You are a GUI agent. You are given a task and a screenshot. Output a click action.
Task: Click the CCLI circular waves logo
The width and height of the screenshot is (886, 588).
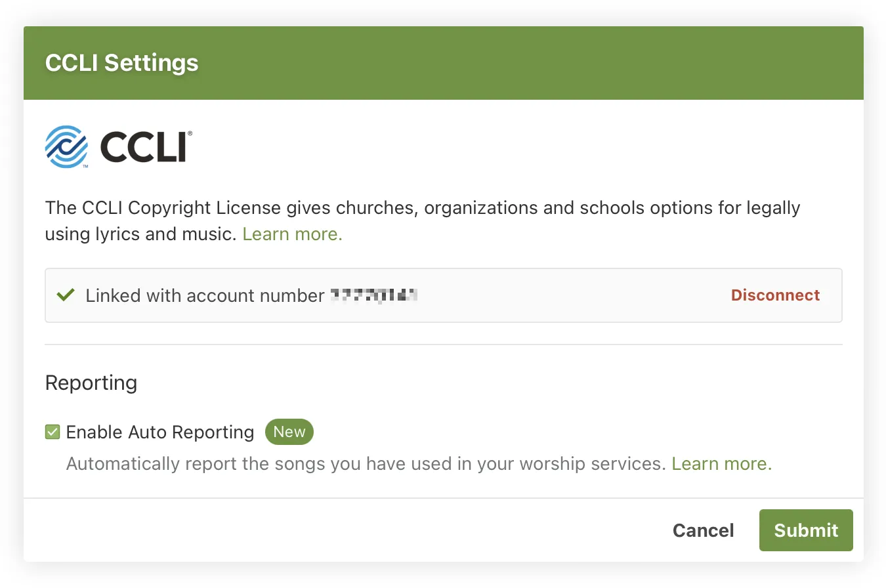coord(66,146)
